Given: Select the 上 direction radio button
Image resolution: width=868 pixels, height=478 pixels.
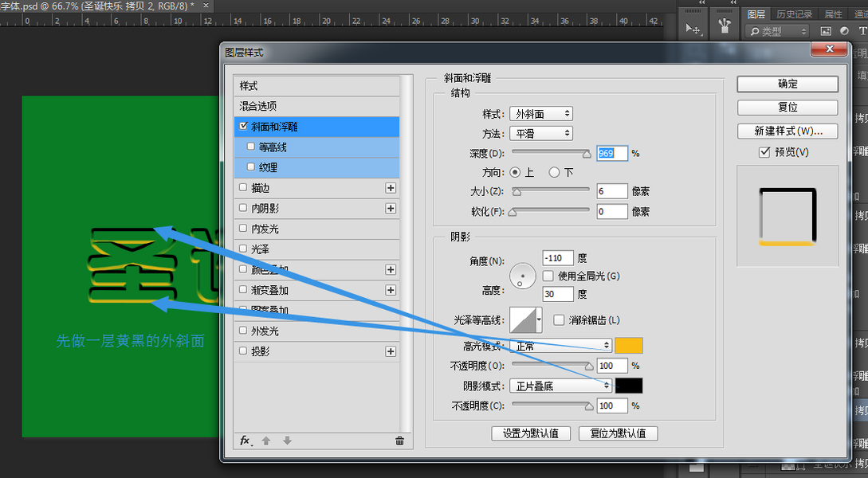Looking at the screenshot, I should (x=515, y=173).
